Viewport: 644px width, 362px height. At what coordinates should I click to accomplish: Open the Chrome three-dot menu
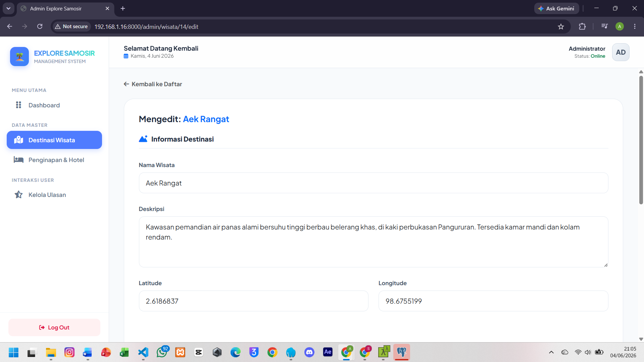pyautogui.click(x=635, y=27)
